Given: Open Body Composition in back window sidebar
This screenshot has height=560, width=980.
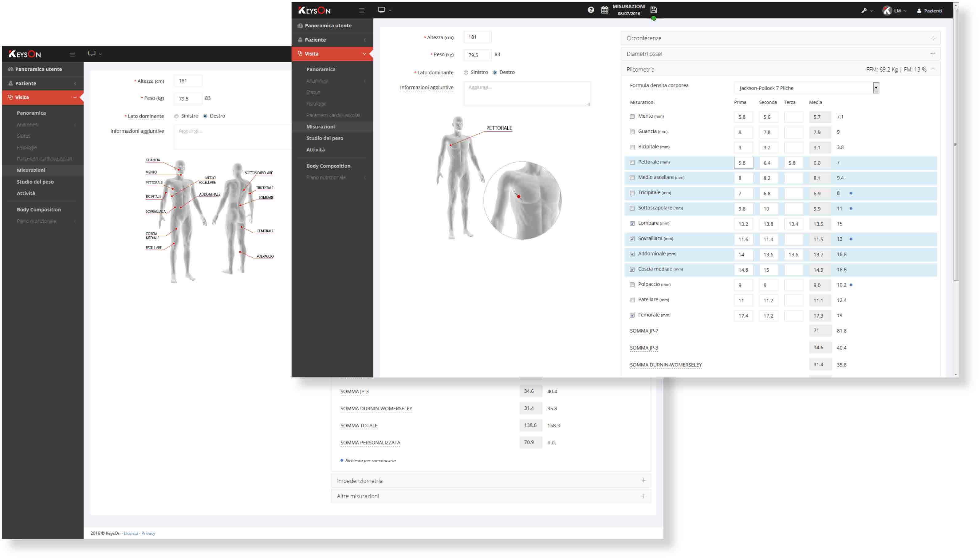Looking at the screenshot, I should (38, 210).
